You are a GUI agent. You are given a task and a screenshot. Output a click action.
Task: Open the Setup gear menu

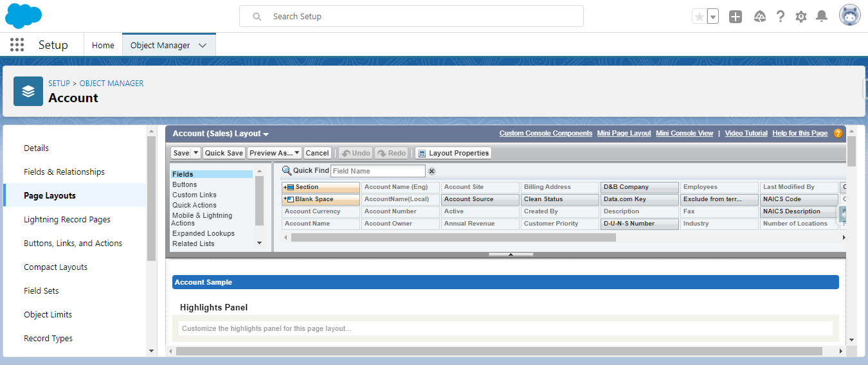[x=800, y=17]
